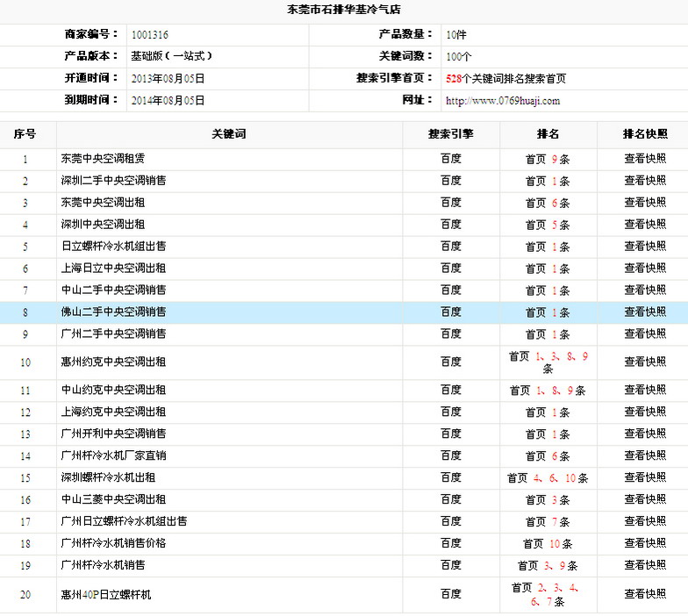
Task: View snapshot for 中山二手中央空调销售
Action: click(645, 290)
